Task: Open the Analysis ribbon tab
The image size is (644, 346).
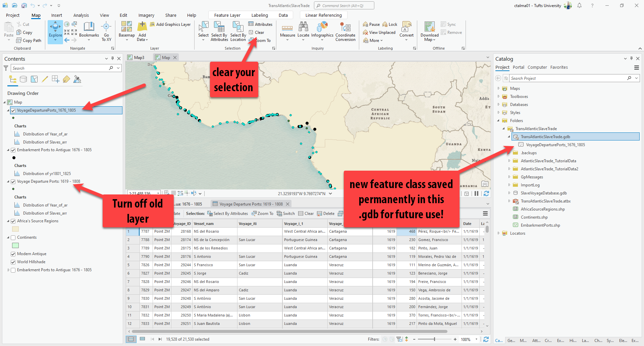Action: pyautogui.click(x=81, y=15)
